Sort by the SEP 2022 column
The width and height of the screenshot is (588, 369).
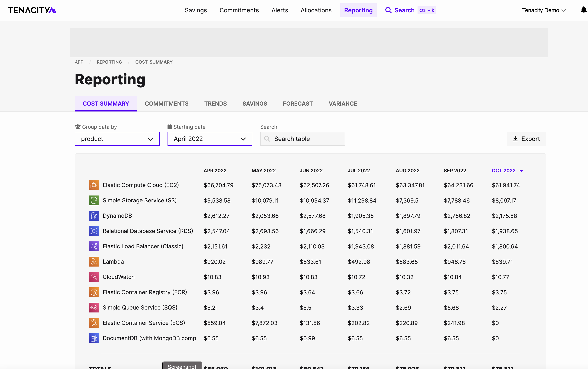point(455,171)
